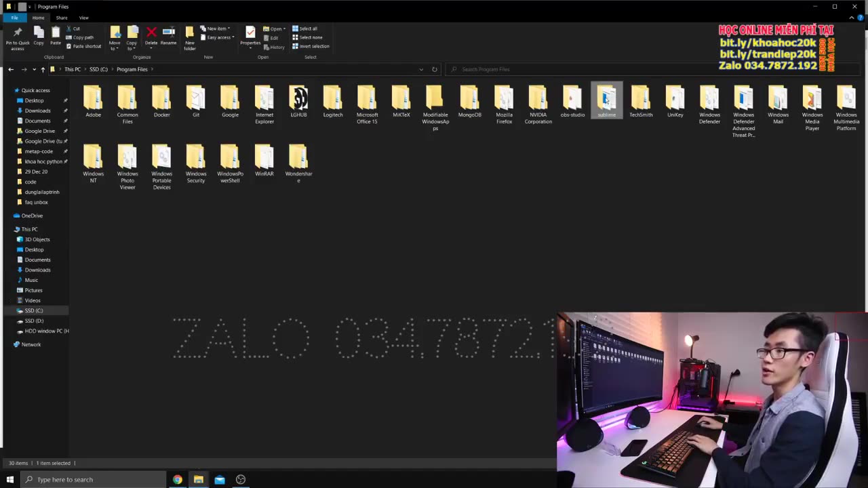Select the Wondershare folder
The height and width of the screenshot is (488, 868).
click(298, 163)
